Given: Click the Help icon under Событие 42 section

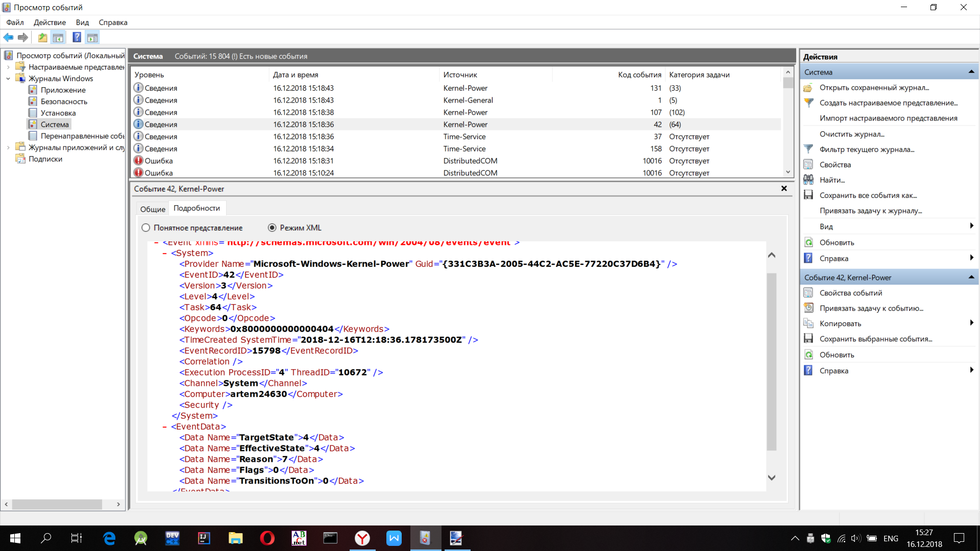Looking at the screenshot, I should tap(808, 371).
